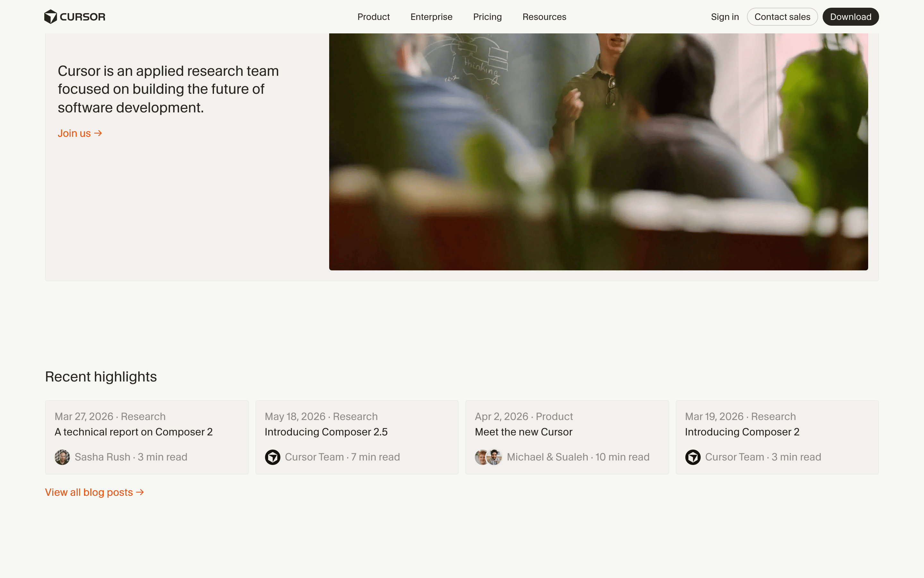
Task: Click the arrow beside View all blog posts
Action: point(140,492)
